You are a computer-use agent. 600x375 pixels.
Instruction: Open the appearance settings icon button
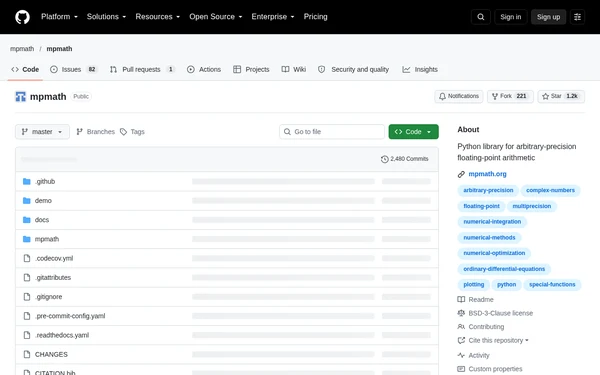point(577,17)
